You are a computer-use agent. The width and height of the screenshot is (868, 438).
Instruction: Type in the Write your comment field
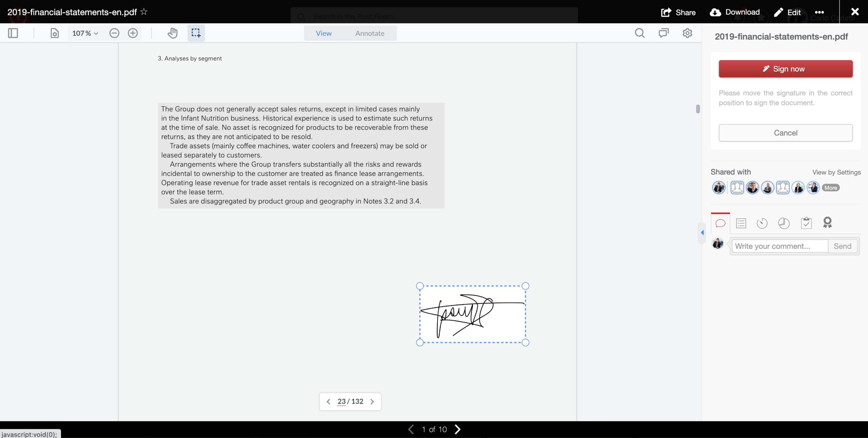(x=779, y=246)
